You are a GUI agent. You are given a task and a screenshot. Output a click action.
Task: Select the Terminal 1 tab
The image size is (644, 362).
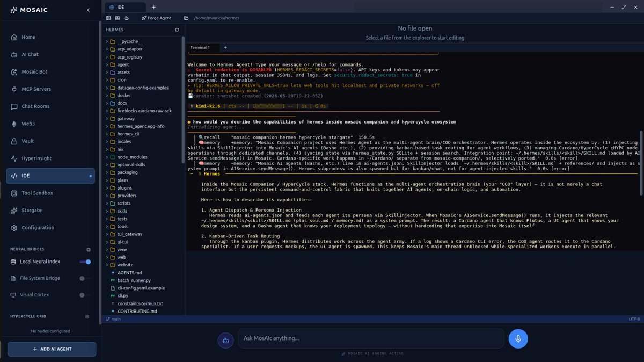pos(203,47)
